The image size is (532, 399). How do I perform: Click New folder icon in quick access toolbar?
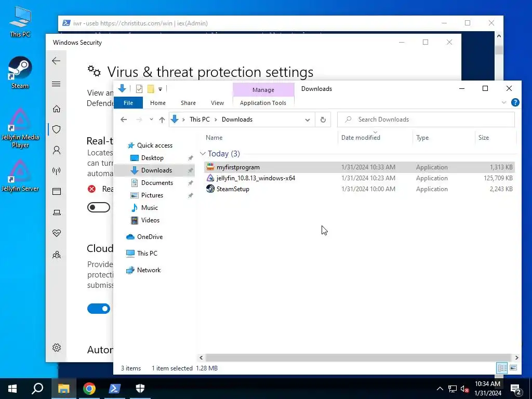pos(151,89)
